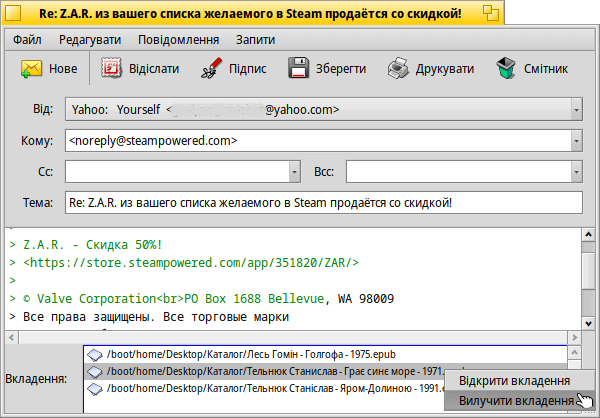Choose Вилучити вкладення from context menu
Screen dimensions: 600x418
[516, 400]
